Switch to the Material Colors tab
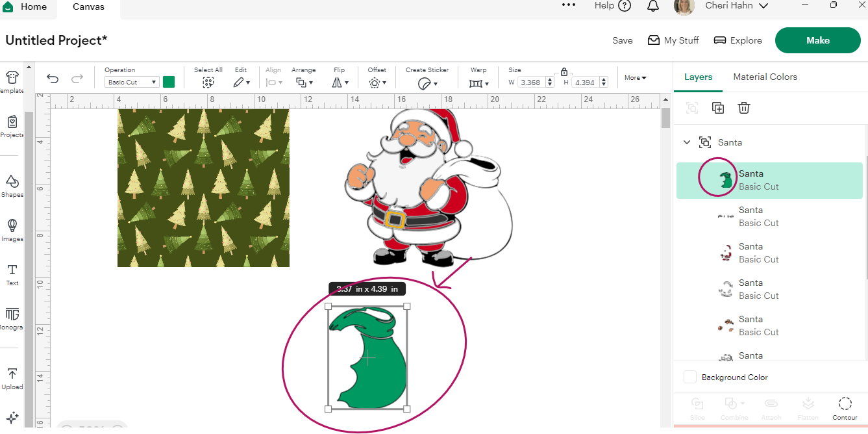 click(x=765, y=77)
